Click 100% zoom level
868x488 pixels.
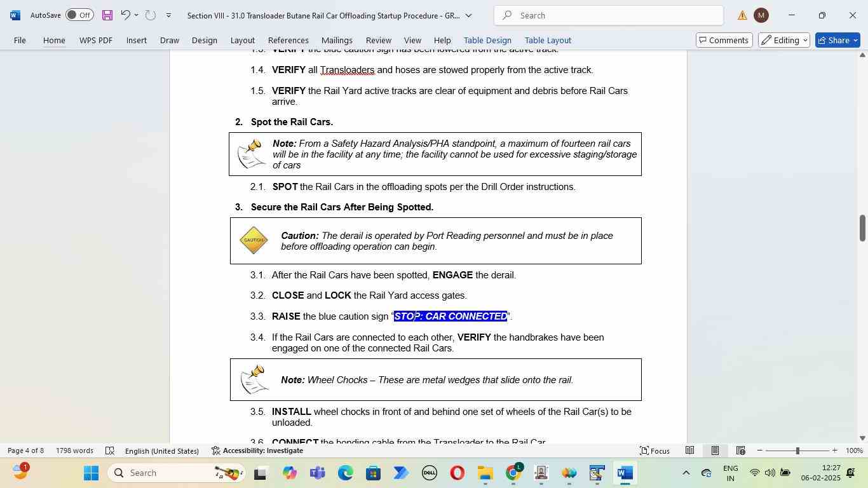click(854, 451)
